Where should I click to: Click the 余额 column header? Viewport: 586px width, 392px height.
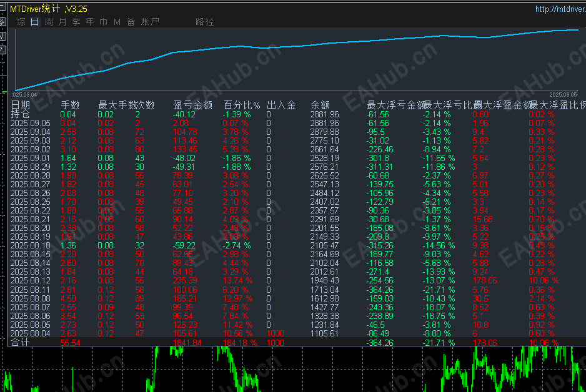[x=320, y=105]
